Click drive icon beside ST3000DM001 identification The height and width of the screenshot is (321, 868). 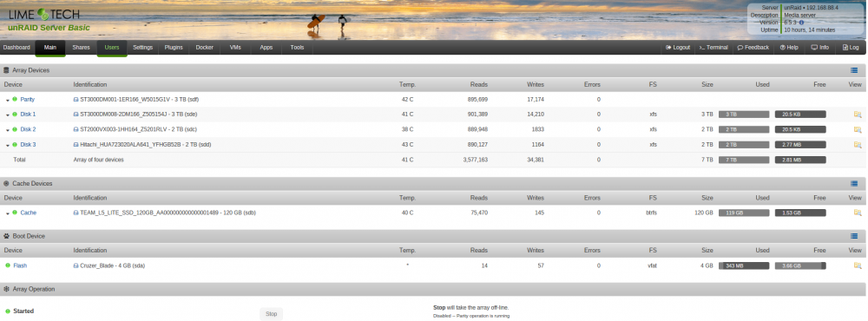click(76, 100)
